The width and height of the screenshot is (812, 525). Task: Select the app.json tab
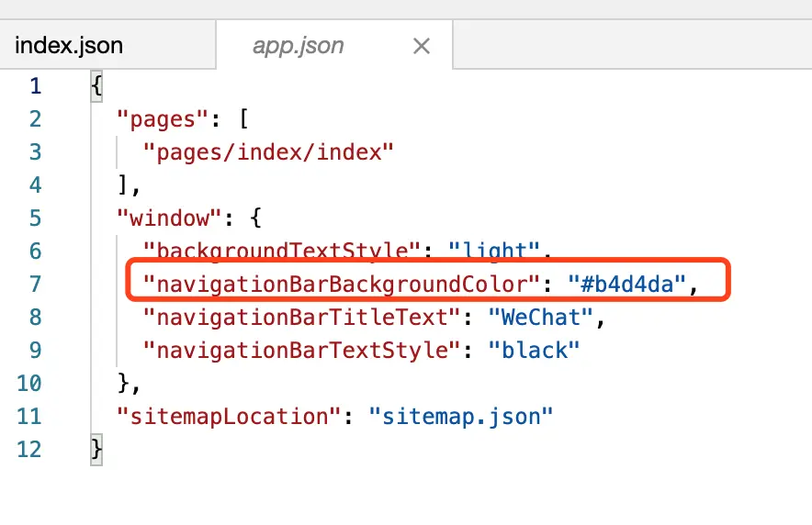pos(299,46)
